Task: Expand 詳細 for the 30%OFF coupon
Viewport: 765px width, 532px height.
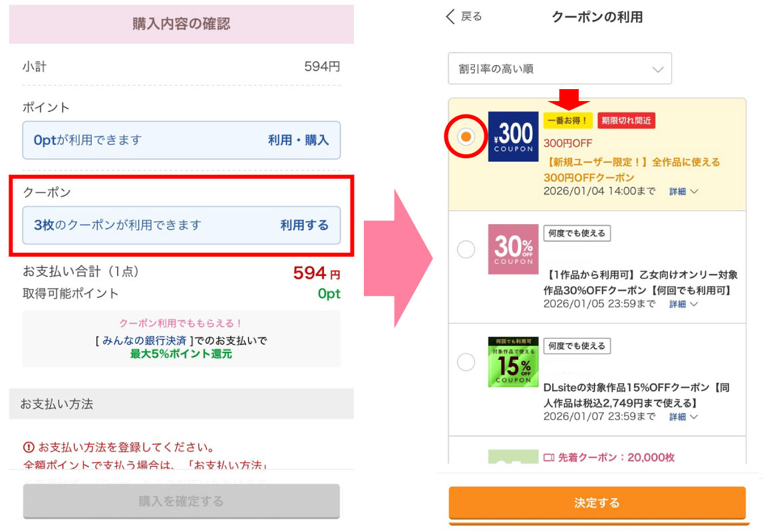Action: pyautogui.click(x=683, y=304)
